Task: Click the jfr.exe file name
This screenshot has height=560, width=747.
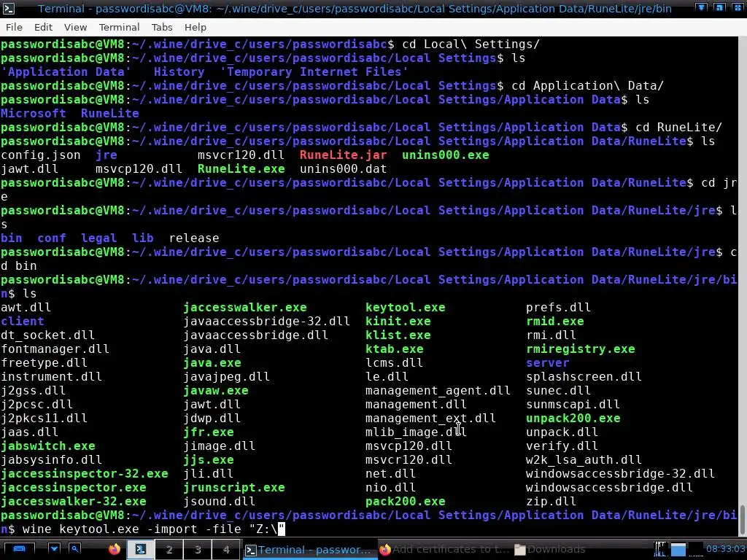Action: [209, 432]
